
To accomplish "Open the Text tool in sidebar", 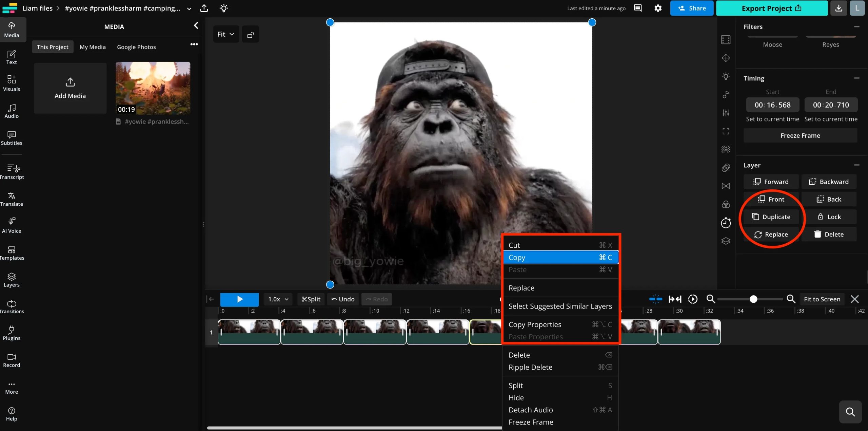I will click(x=12, y=57).
